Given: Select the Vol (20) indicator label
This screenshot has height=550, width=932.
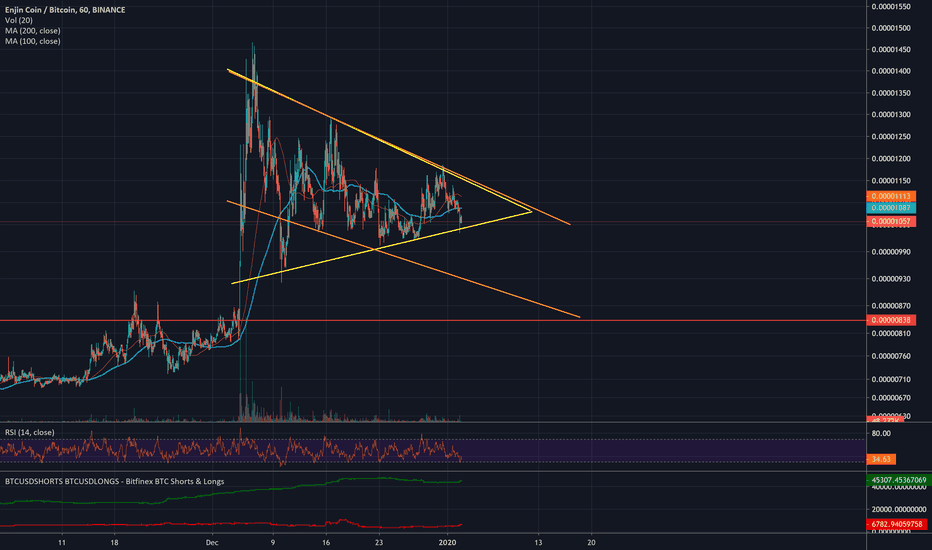Looking at the screenshot, I should [19, 20].
